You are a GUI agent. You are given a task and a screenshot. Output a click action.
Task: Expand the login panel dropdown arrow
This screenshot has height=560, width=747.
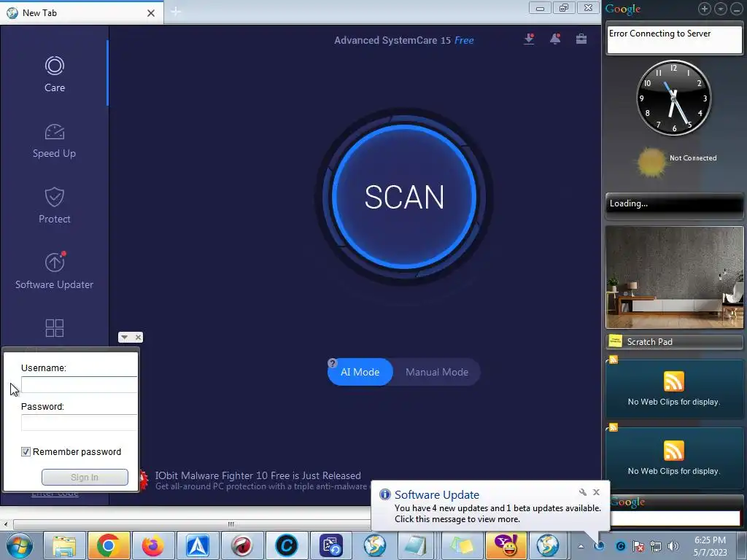pyautogui.click(x=124, y=337)
